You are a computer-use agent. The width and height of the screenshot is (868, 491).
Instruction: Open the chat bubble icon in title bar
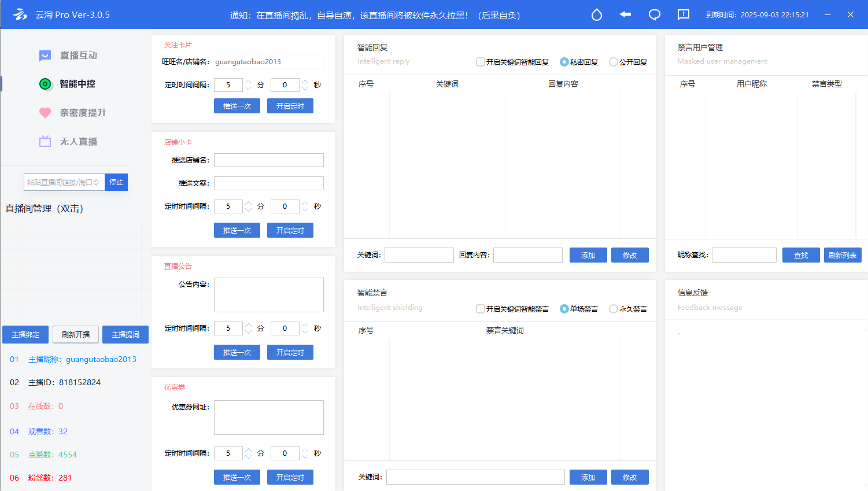pyautogui.click(x=654, y=15)
